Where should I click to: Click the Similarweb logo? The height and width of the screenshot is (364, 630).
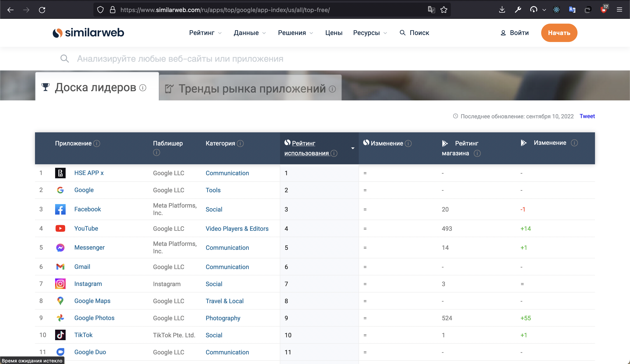[x=88, y=33]
